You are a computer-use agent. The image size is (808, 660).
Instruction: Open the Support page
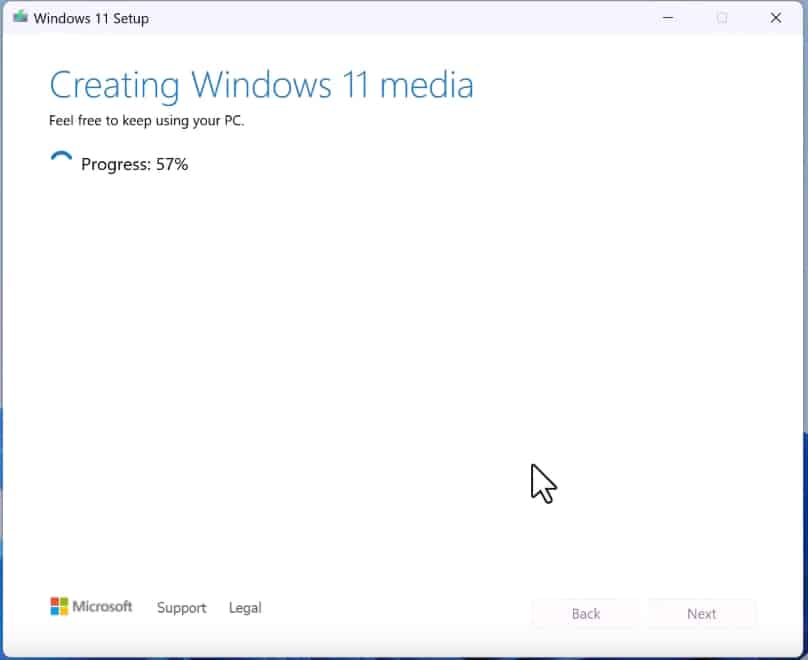pos(181,608)
